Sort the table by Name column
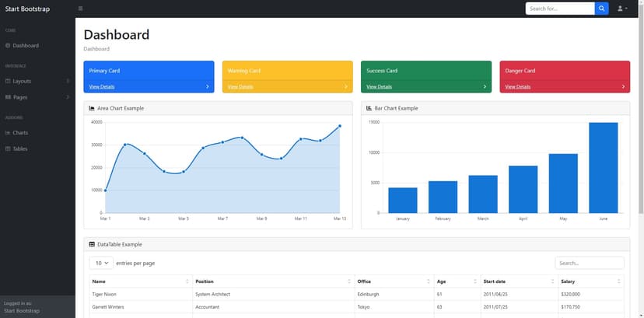 (141, 281)
